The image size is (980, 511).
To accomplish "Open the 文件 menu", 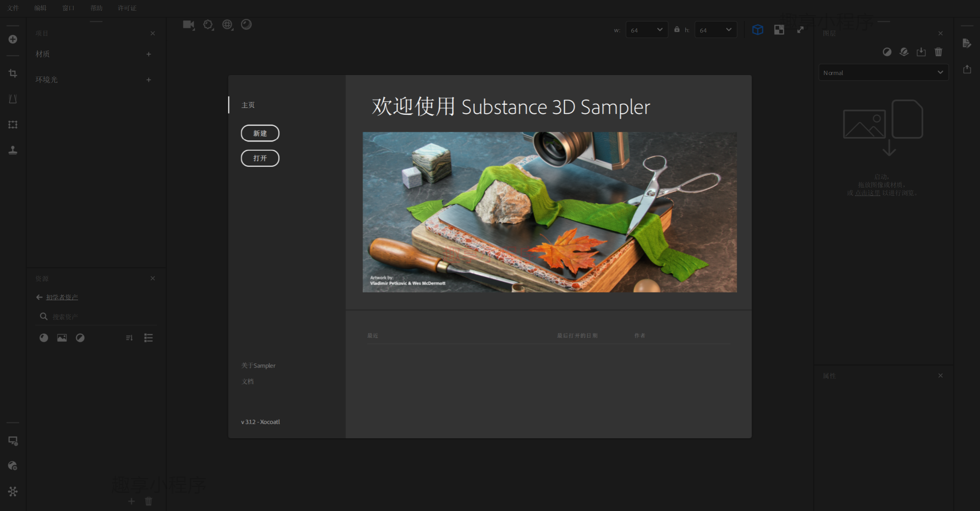I will click(13, 8).
